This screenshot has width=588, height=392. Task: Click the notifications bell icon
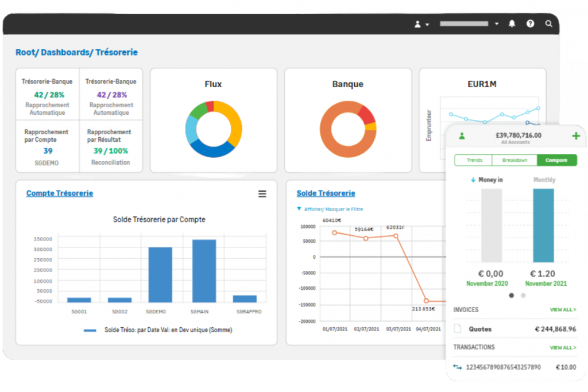pyautogui.click(x=512, y=24)
